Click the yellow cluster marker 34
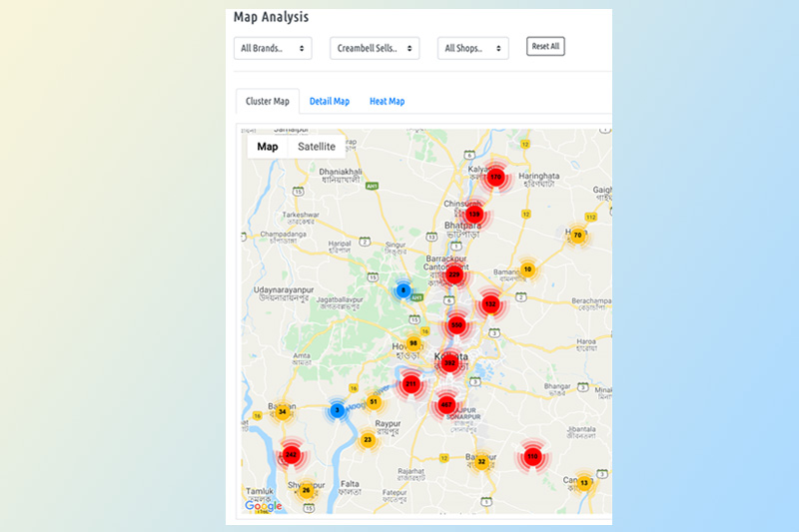 (283, 412)
